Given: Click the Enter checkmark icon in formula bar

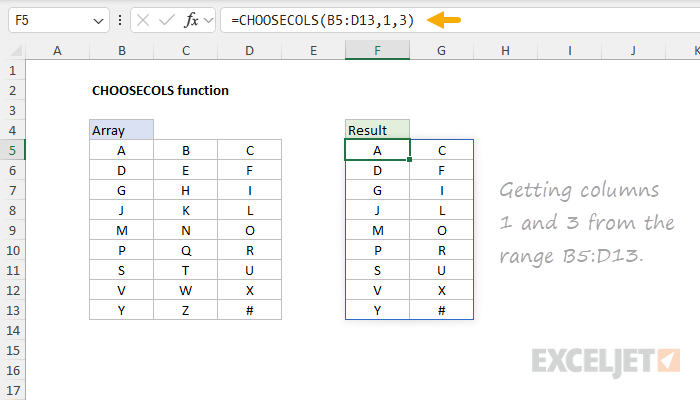Looking at the screenshot, I should click(167, 20).
